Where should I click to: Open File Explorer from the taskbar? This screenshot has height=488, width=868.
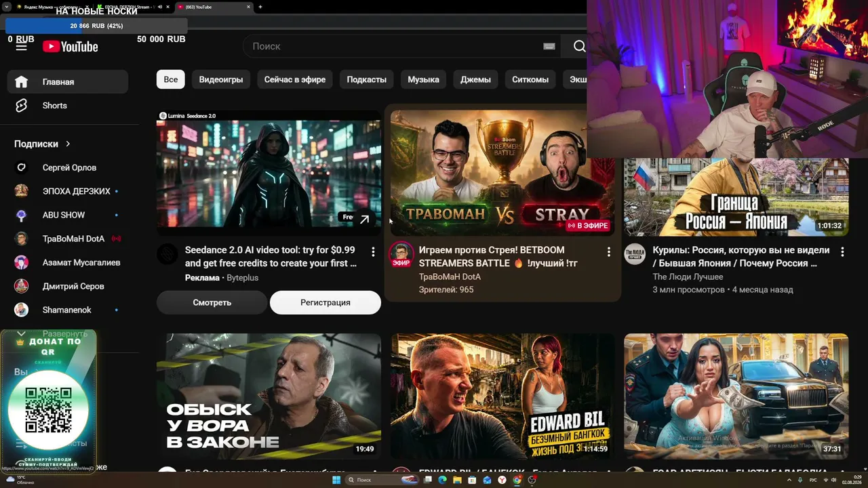coord(457,480)
